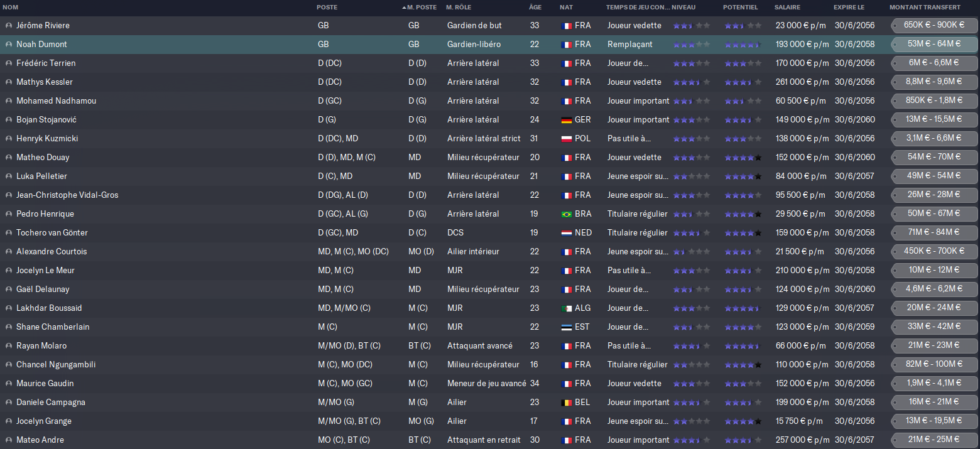Select the Mateo Andre row
Image resolution: width=980 pixels, height=449 pixels.
coord(490,440)
